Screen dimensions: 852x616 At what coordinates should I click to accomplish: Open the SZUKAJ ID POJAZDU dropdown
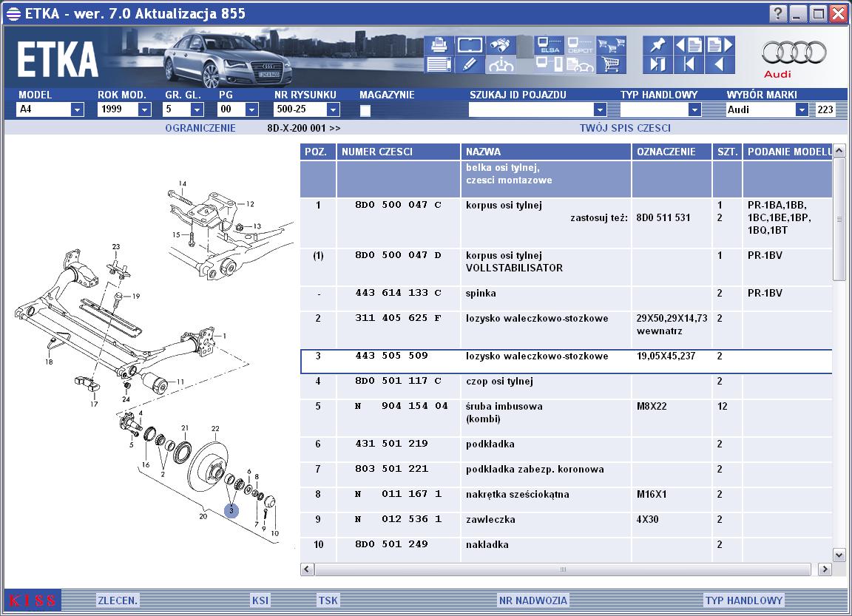pos(599,109)
